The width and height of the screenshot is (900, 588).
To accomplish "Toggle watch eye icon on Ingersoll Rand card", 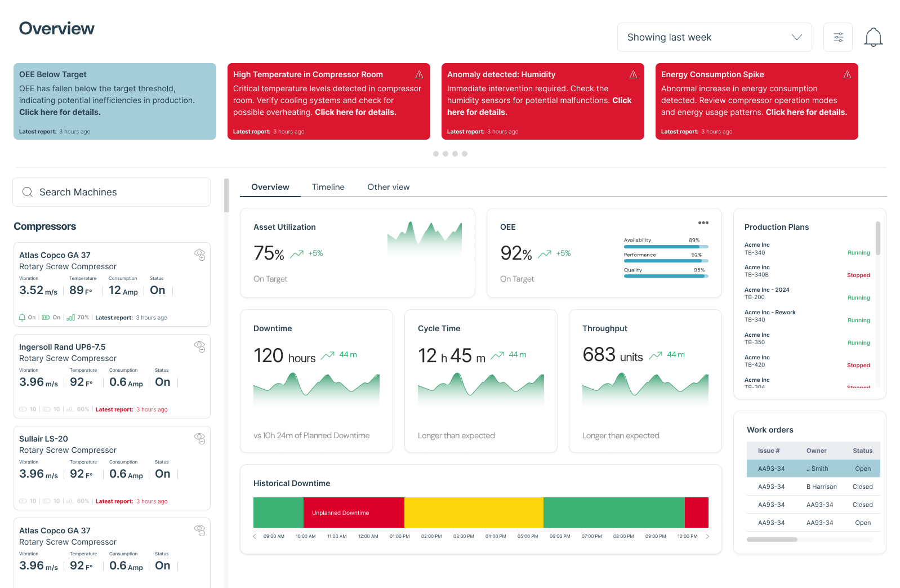I will click(199, 346).
